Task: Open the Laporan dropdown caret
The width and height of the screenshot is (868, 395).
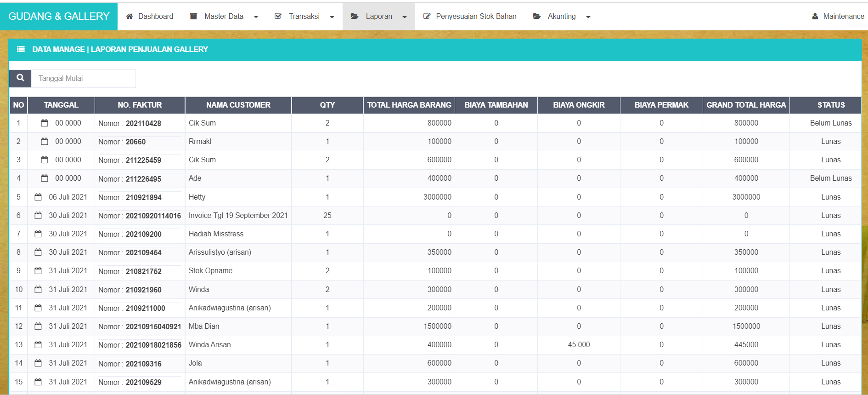Action: click(x=405, y=17)
